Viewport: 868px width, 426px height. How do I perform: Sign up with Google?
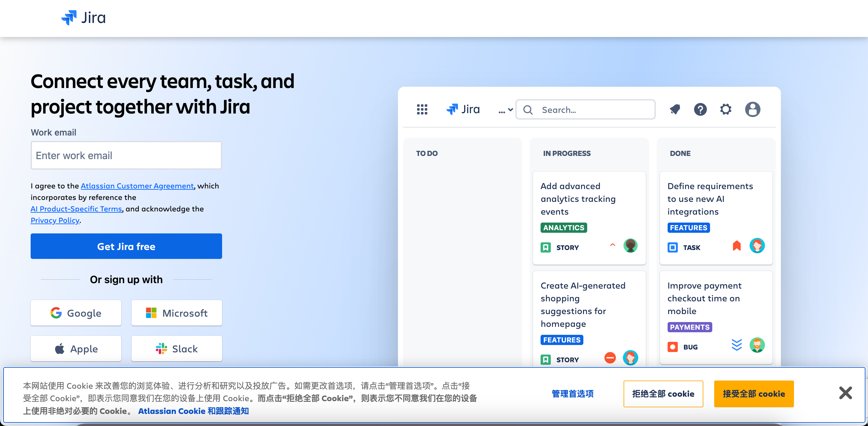click(76, 313)
